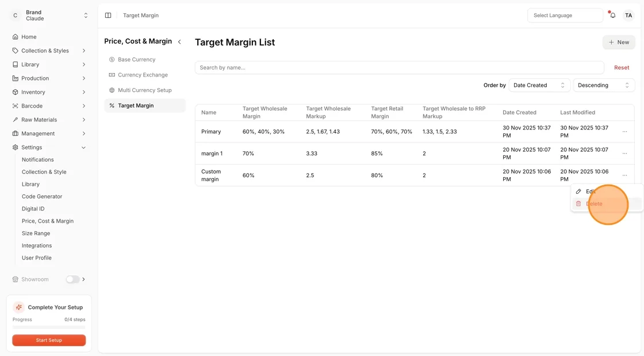
Task: Choose Delete from the row context menu
Action: point(606,204)
